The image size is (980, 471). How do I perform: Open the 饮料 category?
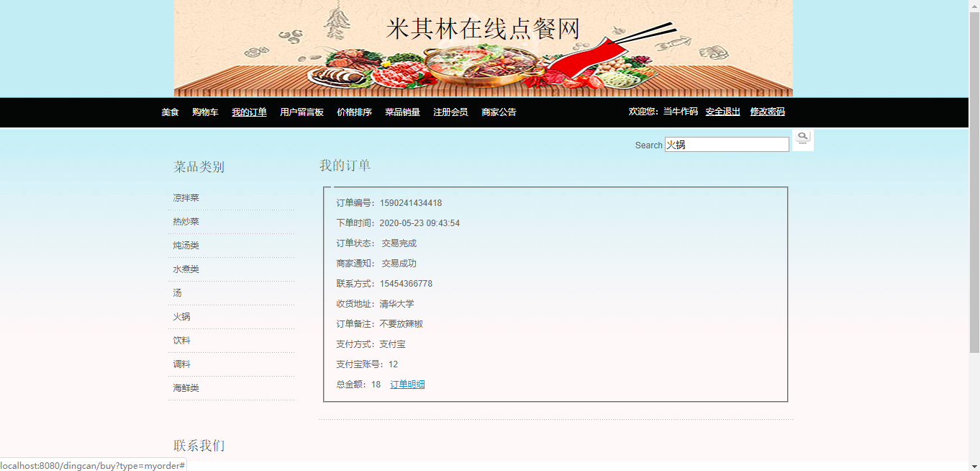[181, 341]
